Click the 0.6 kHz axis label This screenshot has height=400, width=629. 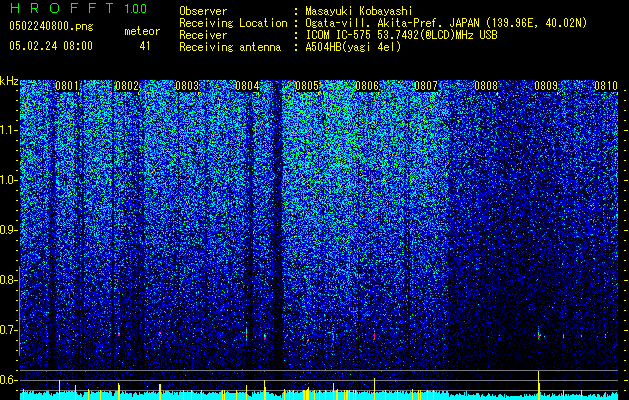click(x=9, y=380)
